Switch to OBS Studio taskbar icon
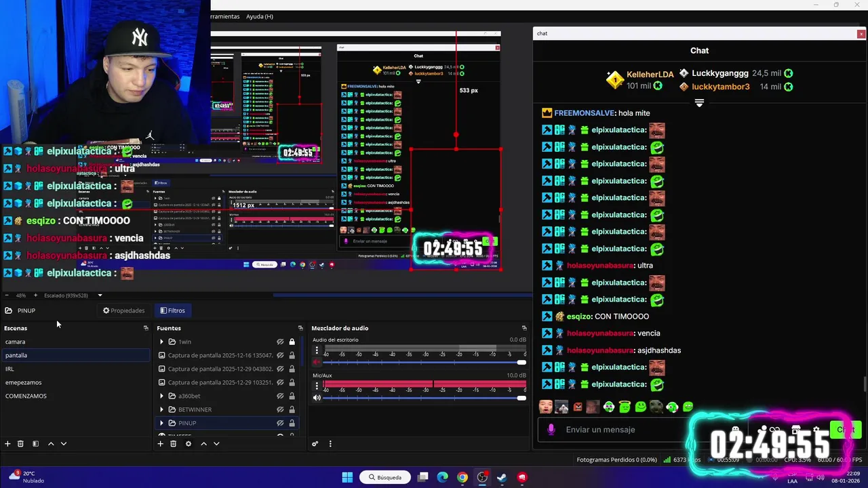Viewport: 868px width, 488px height. point(482,477)
